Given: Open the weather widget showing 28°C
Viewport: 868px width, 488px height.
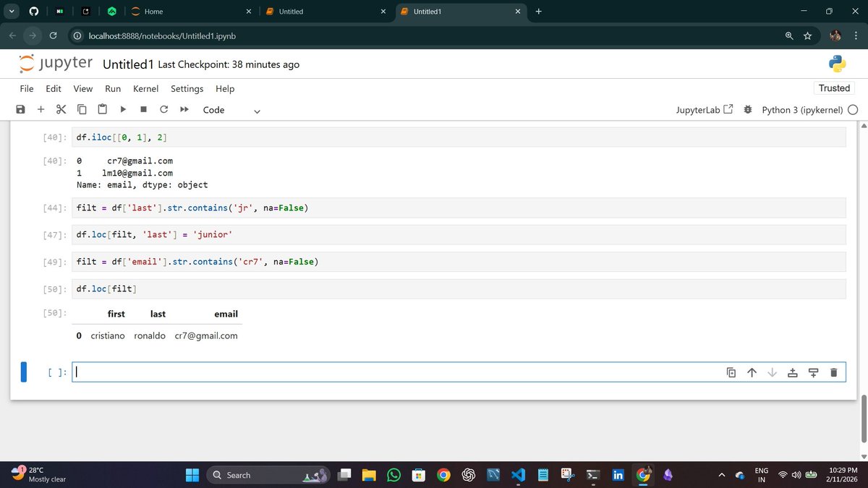Looking at the screenshot, I should (x=39, y=474).
